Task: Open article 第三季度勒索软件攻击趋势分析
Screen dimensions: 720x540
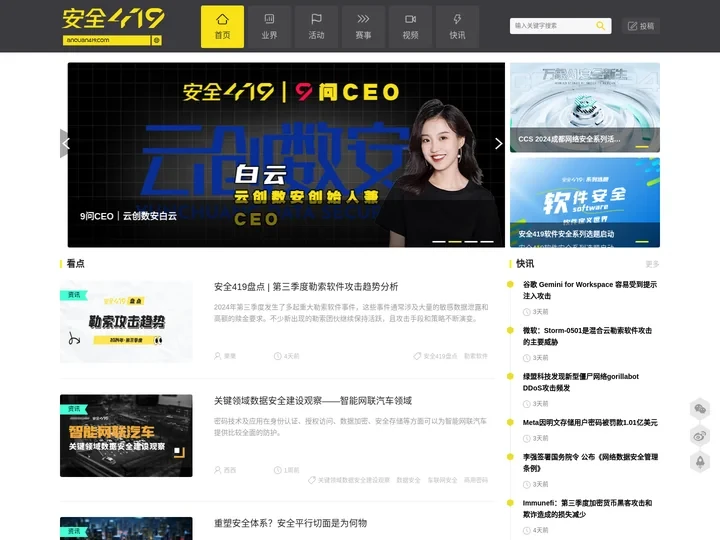Action: 306,287
